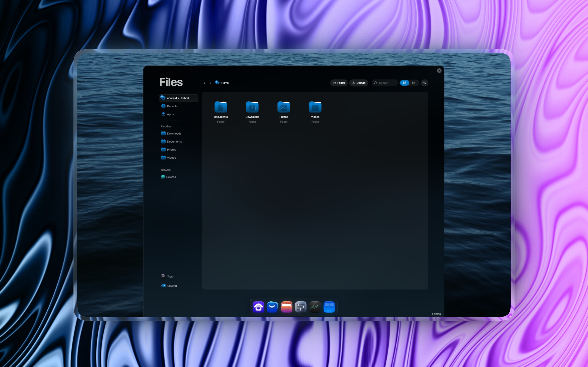Image resolution: width=588 pixels, height=367 pixels.
Task: Navigate forward using the right chevron
Action: click(211, 83)
